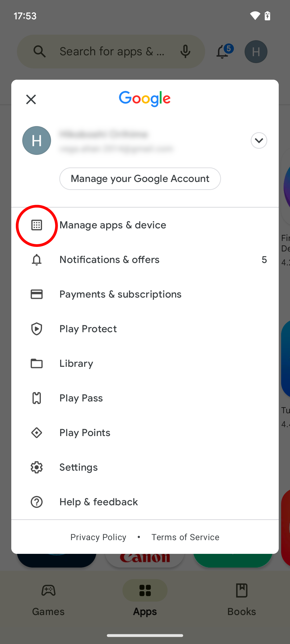Tap the microphone voice search icon
Screen dimensions: 290x644
point(185,51)
